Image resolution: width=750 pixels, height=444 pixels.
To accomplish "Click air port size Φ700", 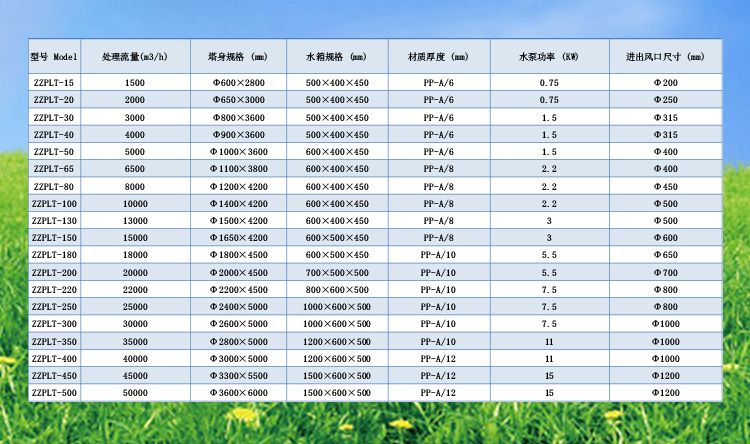I will click(x=666, y=273).
